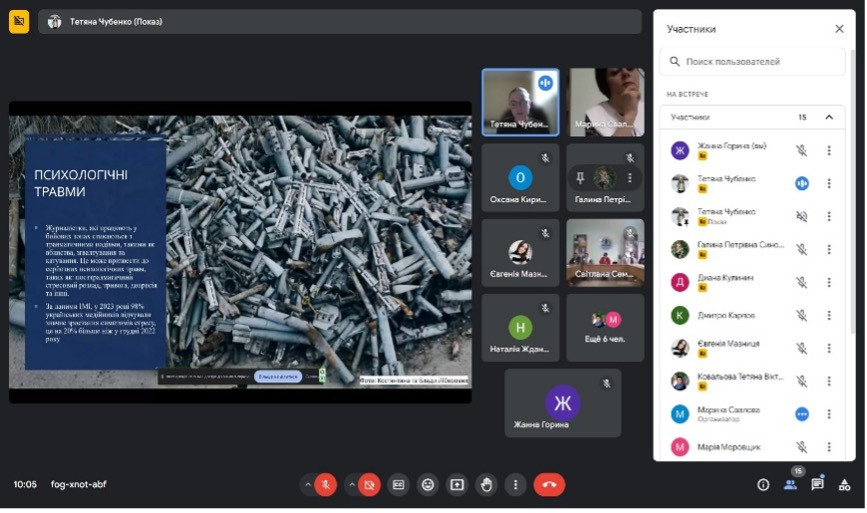Select Жанна Горина self-view tile
The width and height of the screenshot is (867, 513).
[x=563, y=403]
